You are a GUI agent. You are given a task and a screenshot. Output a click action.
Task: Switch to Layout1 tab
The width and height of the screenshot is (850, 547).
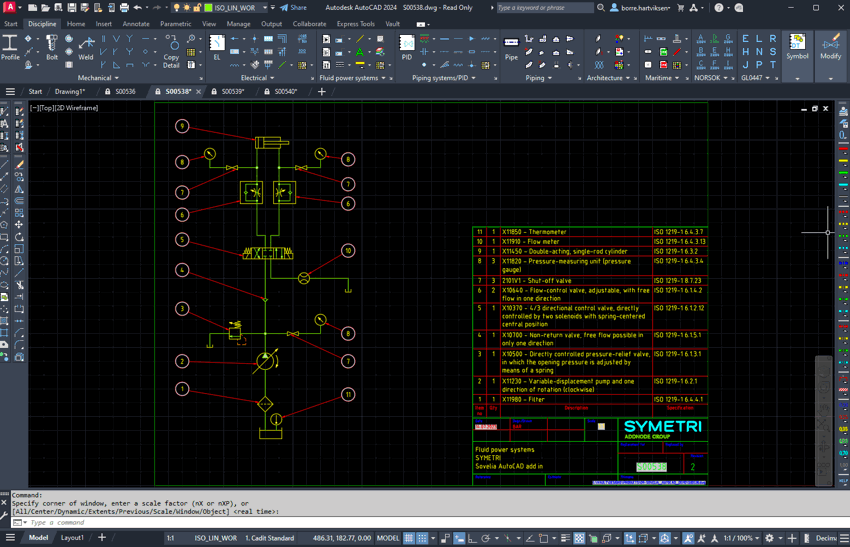(x=72, y=538)
